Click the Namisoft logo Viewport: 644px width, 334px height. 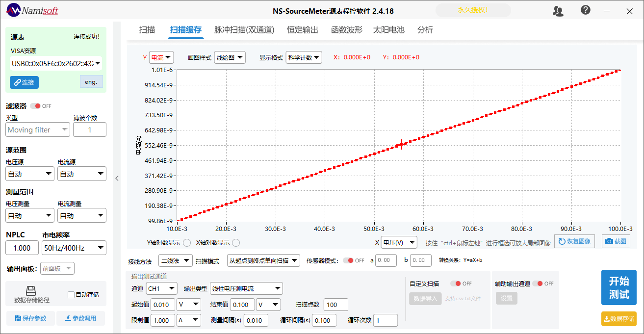click(x=32, y=10)
